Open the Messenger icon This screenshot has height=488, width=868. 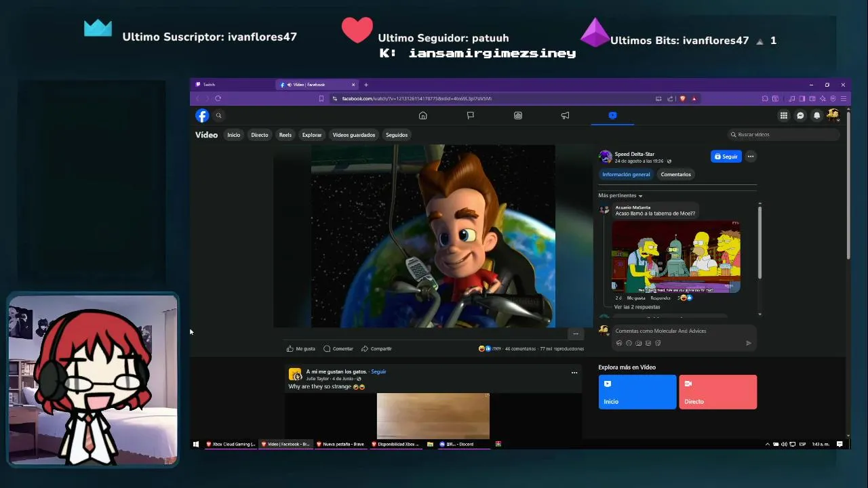tap(800, 115)
